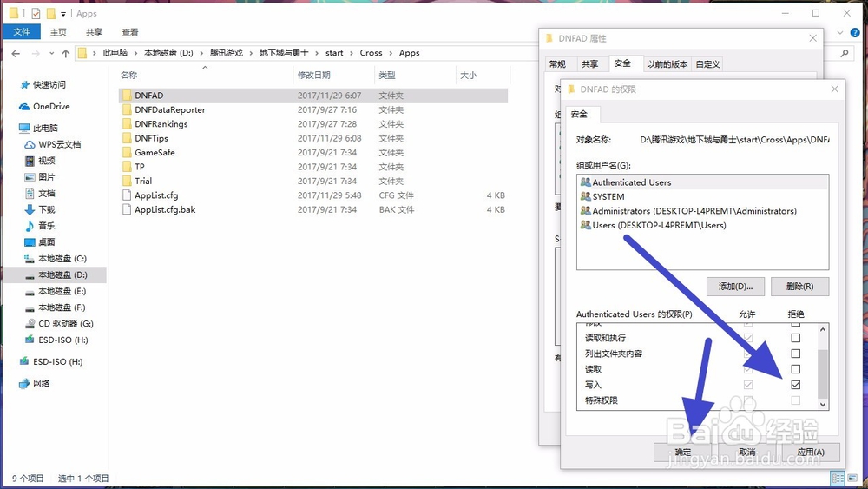Expand breadcrumb chevron after start
This screenshot has height=489, width=868.
tap(352, 53)
